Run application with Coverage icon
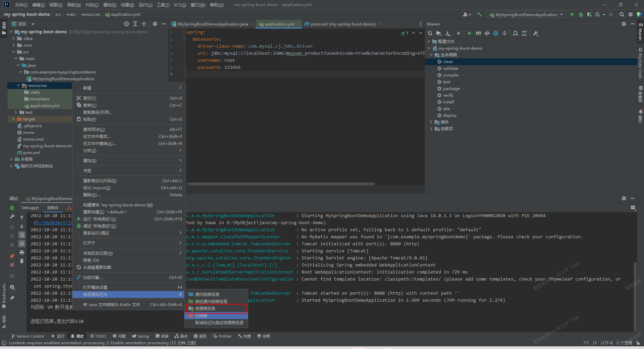The width and height of the screenshot is (644, 349). tap(590, 14)
